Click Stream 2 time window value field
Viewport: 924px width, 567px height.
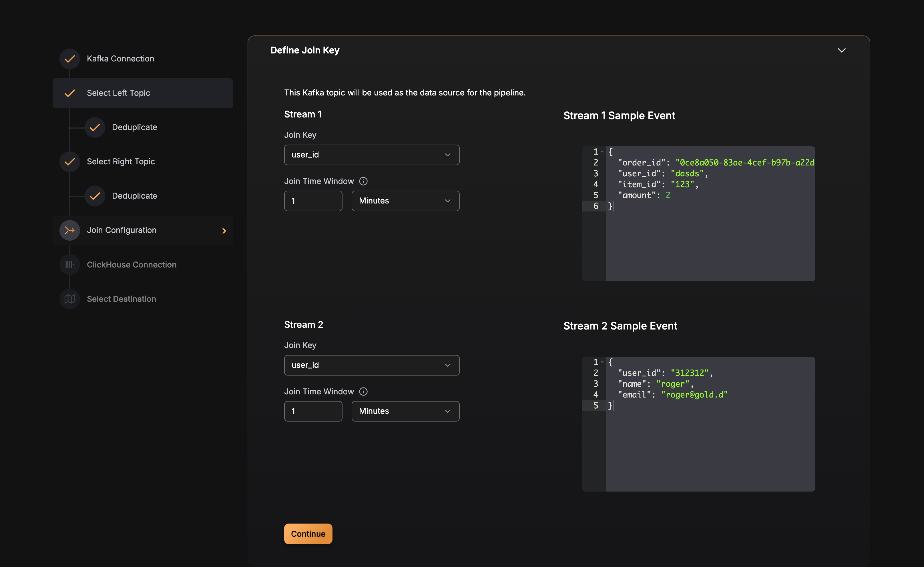pos(313,411)
